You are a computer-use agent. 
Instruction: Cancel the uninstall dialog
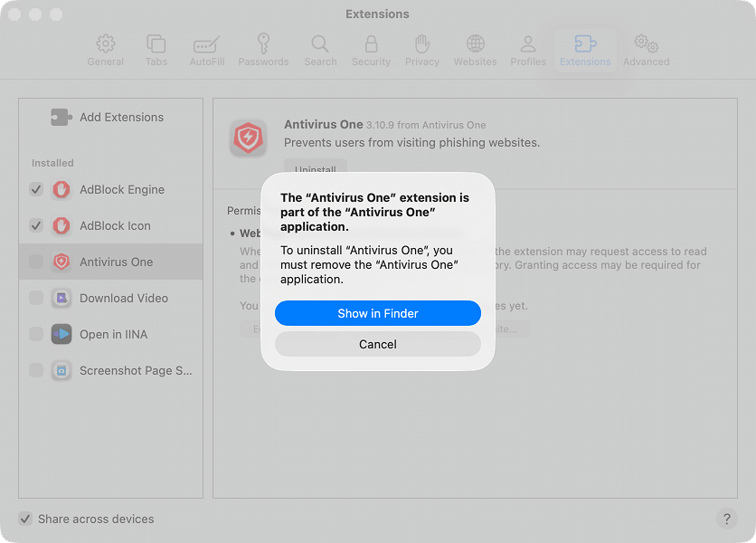pos(377,344)
